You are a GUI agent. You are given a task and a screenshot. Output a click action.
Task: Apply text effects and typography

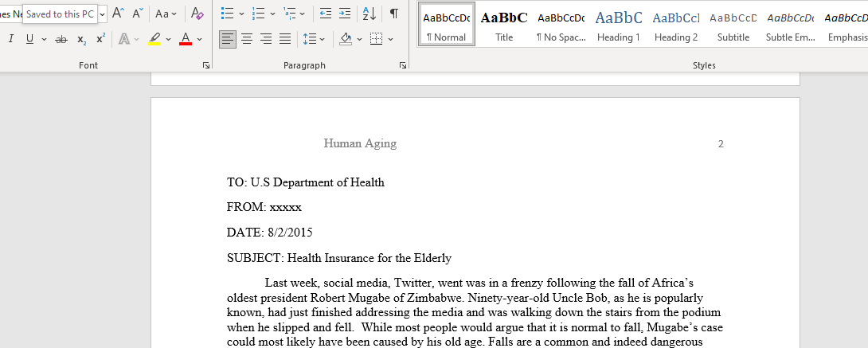pyautogui.click(x=124, y=39)
